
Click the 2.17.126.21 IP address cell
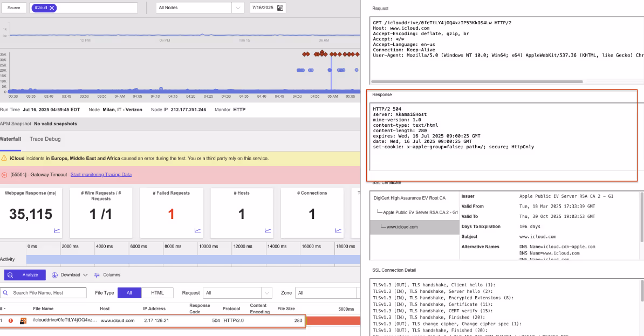coord(156,321)
